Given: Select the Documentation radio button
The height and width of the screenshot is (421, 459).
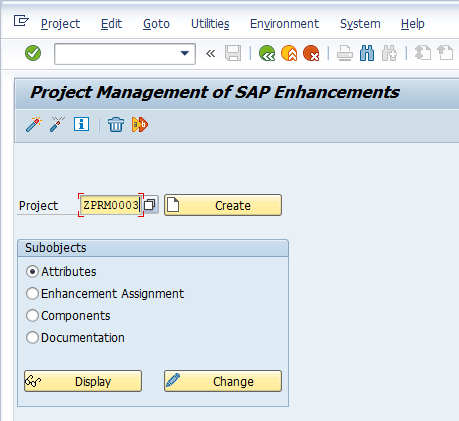Looking at the screenshot, I should coord(32,338).
